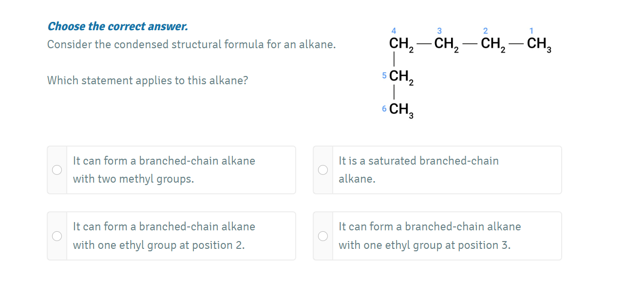
Task: Select radio for ethyl group at position 2
Action: (x=57, y=236)
